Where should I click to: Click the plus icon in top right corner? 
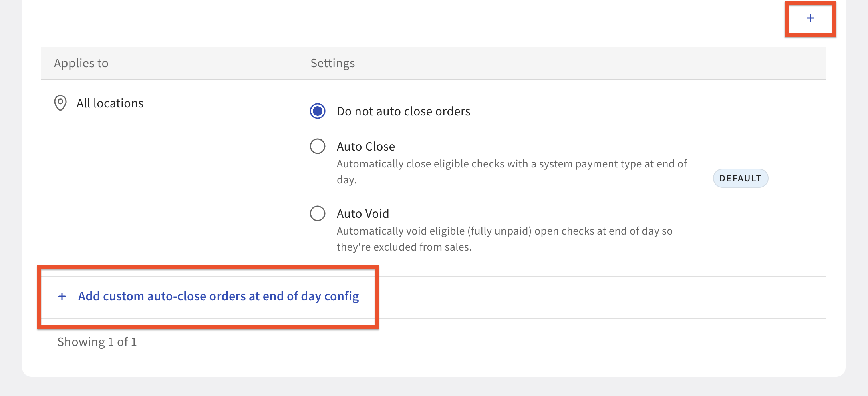pos(810,18)
